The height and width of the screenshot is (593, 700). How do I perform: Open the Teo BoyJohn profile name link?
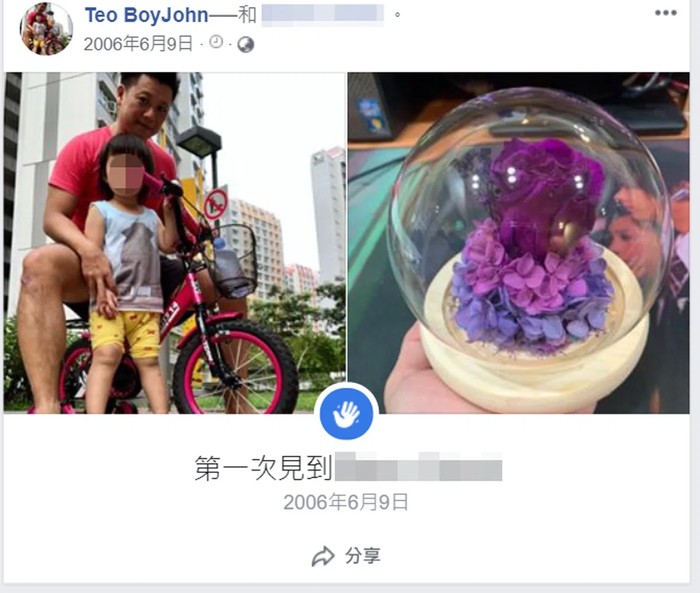point(146,15)
